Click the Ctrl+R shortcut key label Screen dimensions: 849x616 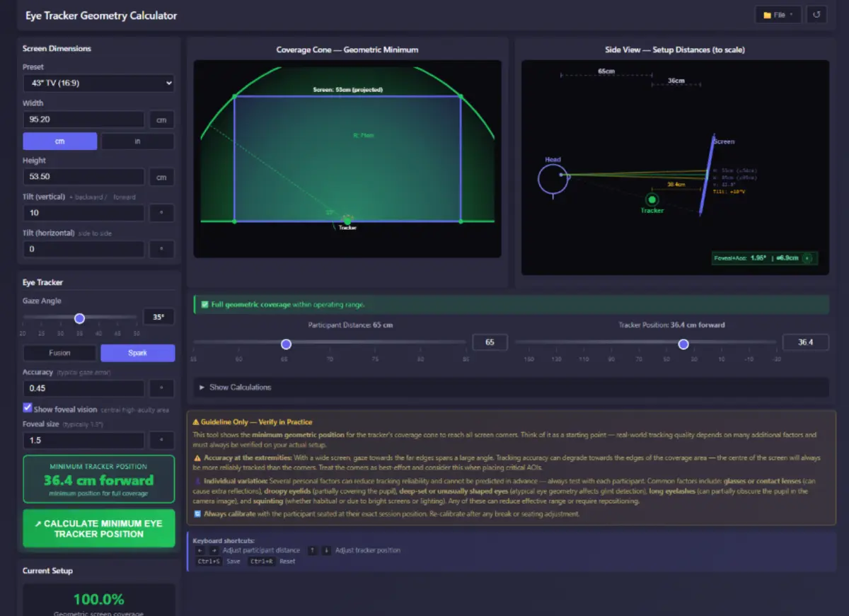click(x=261, y=562)
